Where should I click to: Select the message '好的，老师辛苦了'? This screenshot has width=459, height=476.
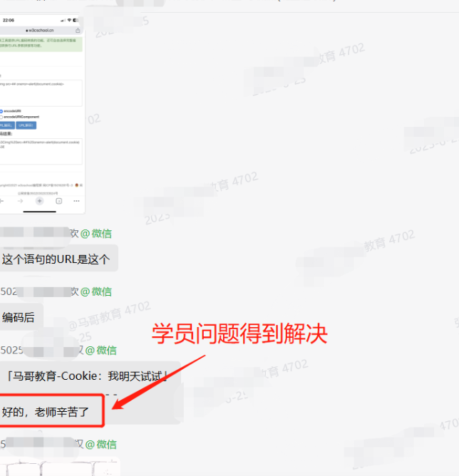point(46,412)
